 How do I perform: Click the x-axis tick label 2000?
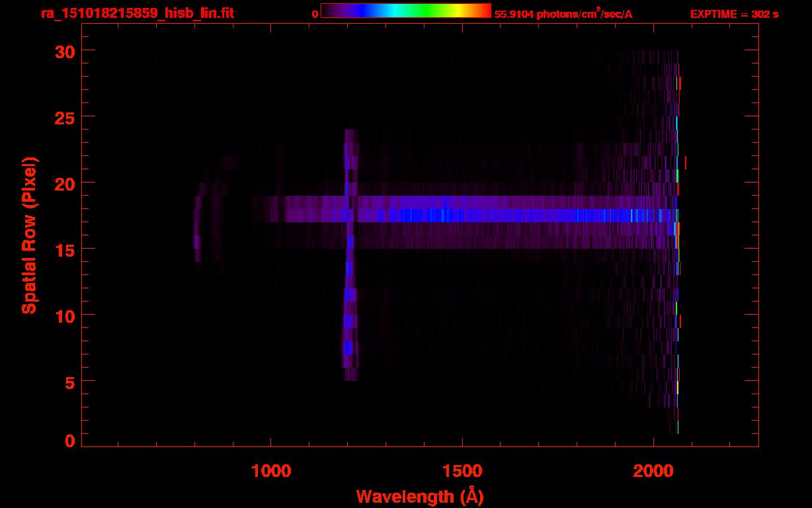coord(653,470)
